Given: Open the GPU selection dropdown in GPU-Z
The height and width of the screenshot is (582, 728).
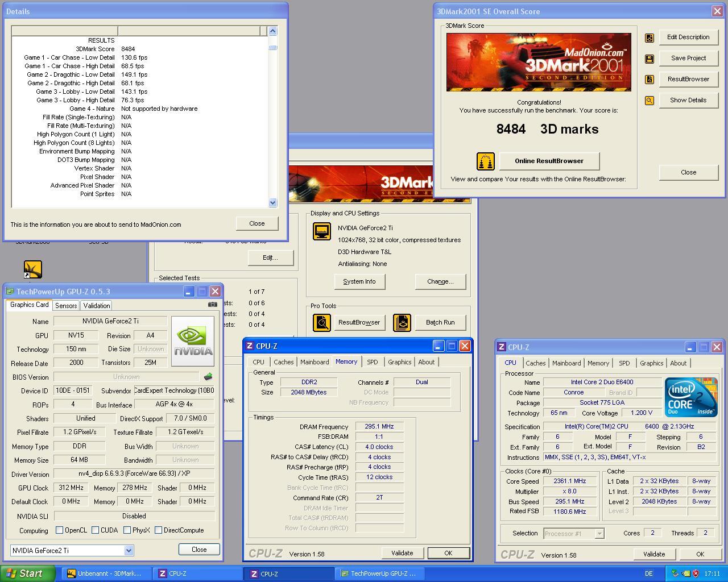Looking at the screenshot, I should point(129,550).
